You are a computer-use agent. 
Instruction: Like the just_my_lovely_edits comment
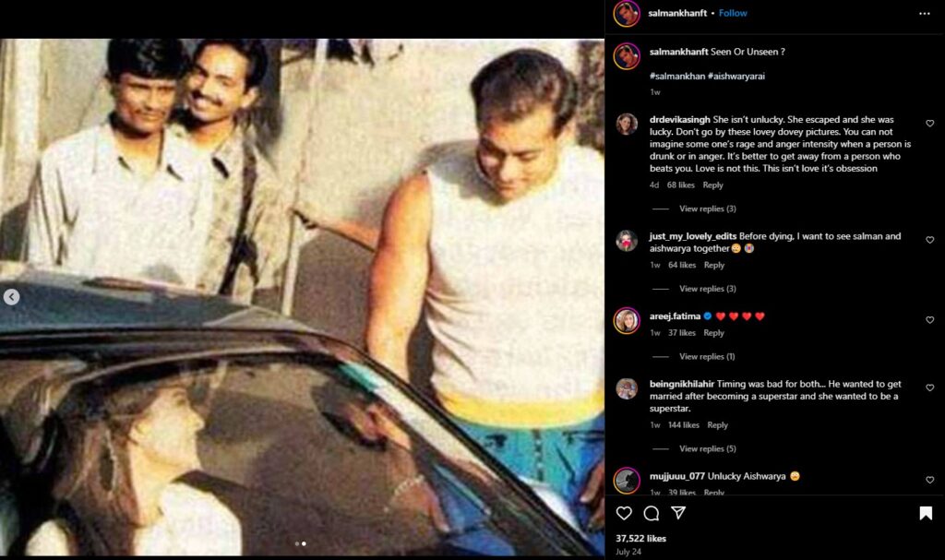click(929, 240)
